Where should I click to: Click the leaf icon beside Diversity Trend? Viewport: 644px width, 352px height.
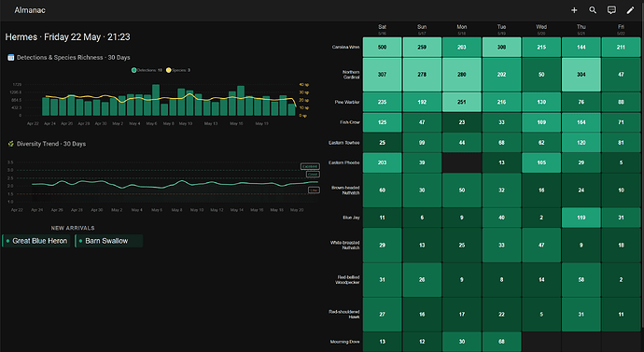click(x=10, y=144)
